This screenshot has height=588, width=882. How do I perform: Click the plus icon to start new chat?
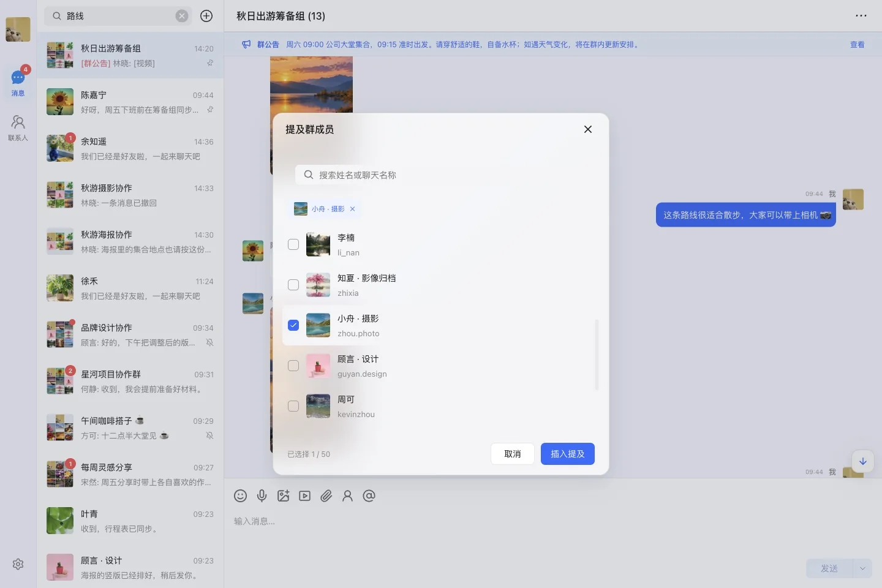(x=206, y=16)
